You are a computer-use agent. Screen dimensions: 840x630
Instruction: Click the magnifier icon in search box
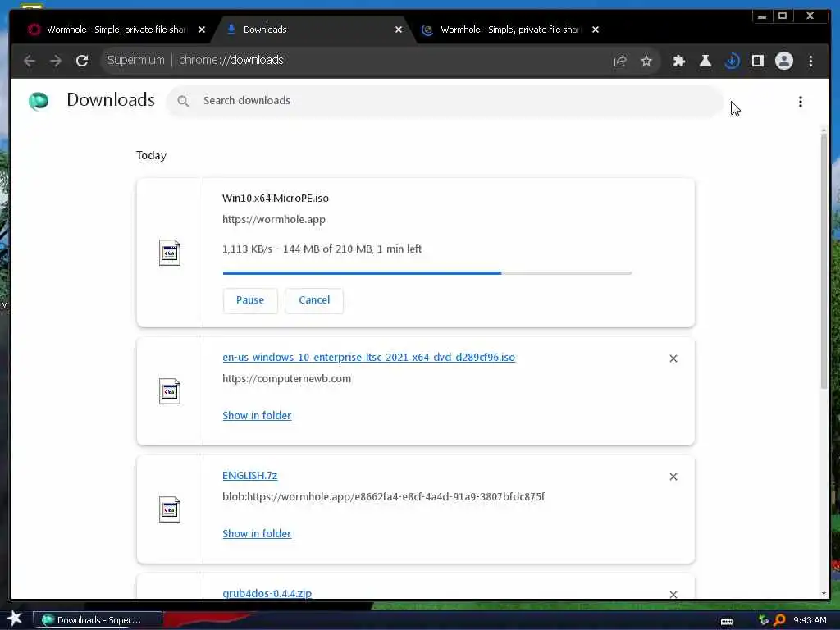pos(183,101)
